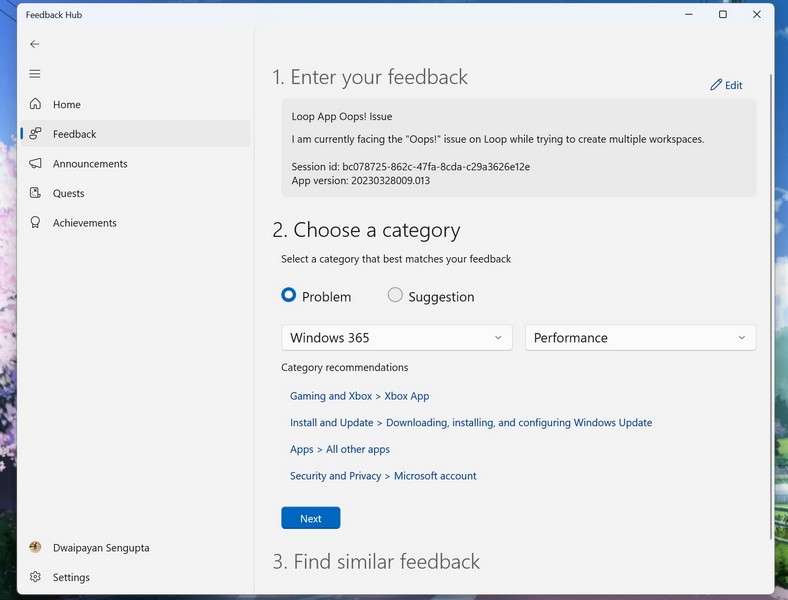Select the Problem radio button
The height and width of the screenshot is (600, 788).
[289, 296]
